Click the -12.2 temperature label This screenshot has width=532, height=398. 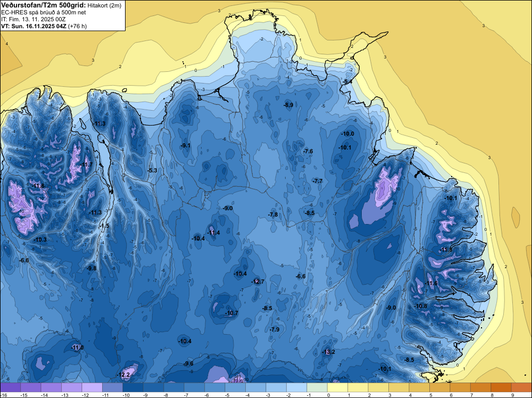[x=123, y=375]
